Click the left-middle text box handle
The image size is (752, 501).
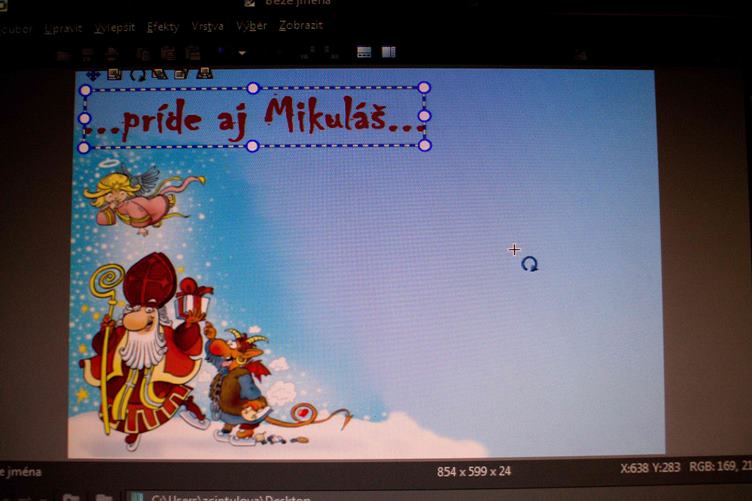tap(84, 118)
